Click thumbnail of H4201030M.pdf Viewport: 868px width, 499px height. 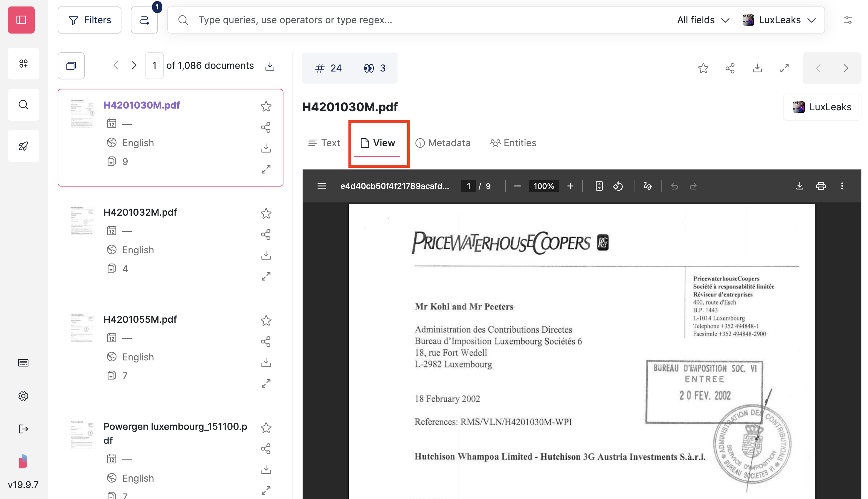click(82, 114)
